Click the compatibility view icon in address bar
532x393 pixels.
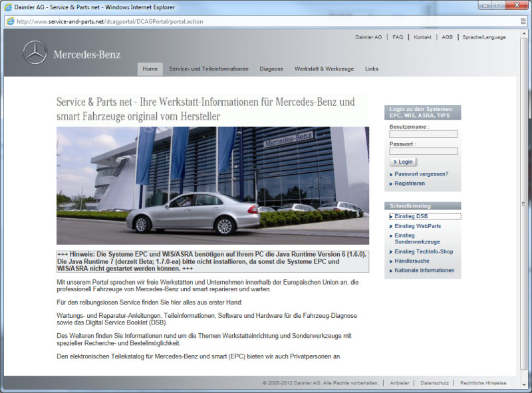[x=524, y=21]
